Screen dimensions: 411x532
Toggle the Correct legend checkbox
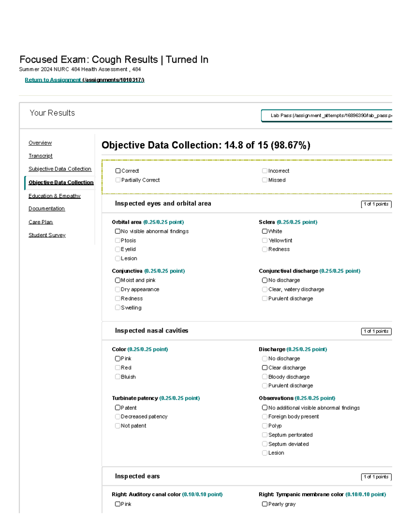[x=118, y=171]
